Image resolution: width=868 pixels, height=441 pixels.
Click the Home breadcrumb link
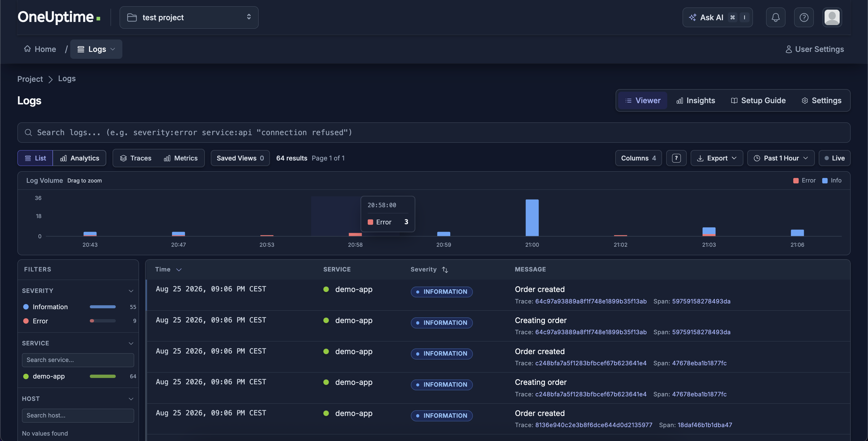coord(40,49)
